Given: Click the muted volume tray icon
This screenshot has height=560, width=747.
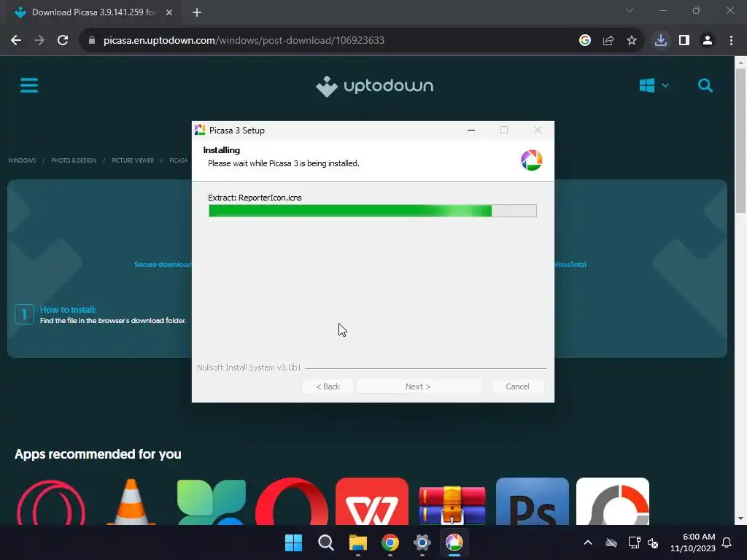Looking at the screenshot, I should 653,542.
